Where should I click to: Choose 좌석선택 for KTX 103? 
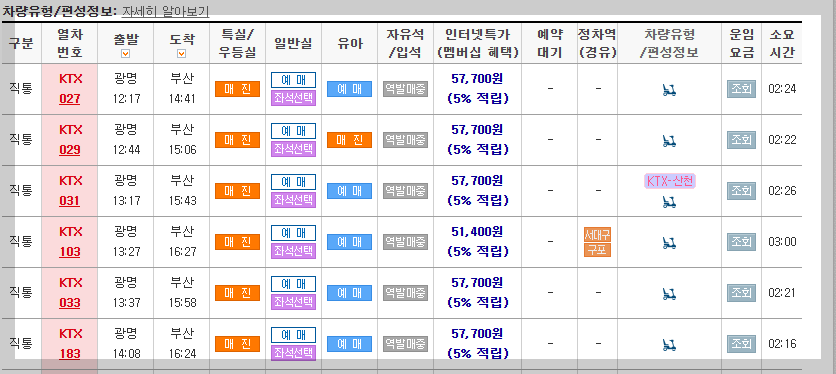293,251
